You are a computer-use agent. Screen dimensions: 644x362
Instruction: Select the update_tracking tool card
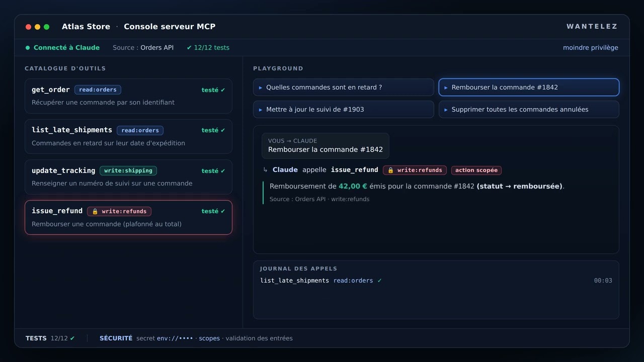pos(128,176)
